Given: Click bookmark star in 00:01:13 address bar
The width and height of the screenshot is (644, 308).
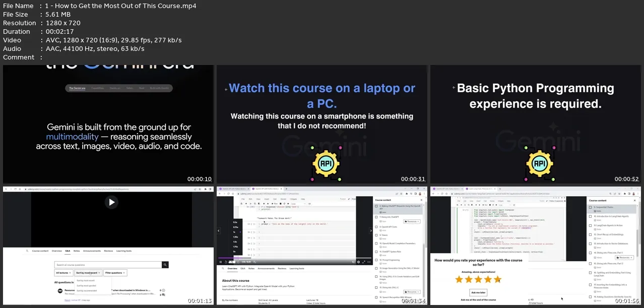Looking at the screenshot, I should coord(200,189).
